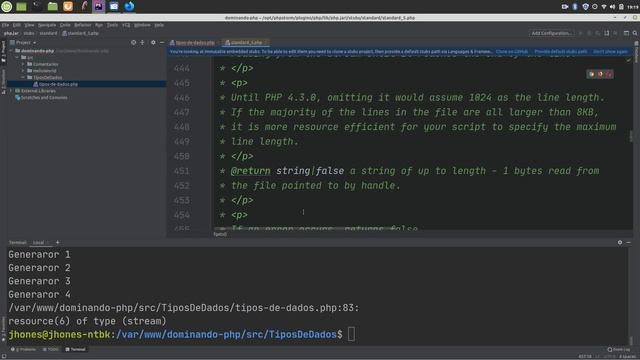The height and width of the screenshot is (360, 640).
Task: Open the Event Log
Action: (x=619, y=349)
